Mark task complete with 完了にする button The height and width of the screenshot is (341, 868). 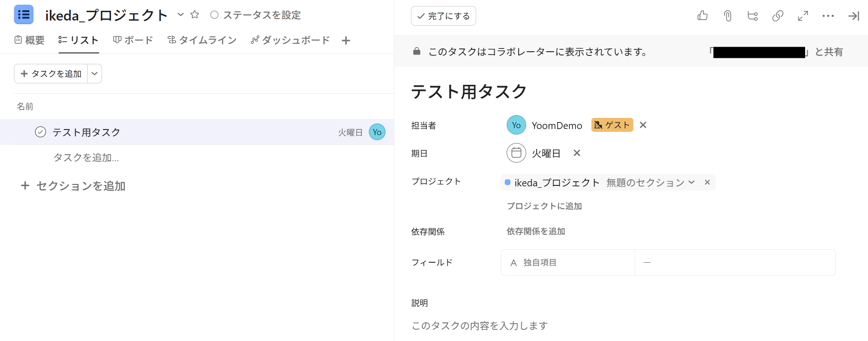point(443,16)
